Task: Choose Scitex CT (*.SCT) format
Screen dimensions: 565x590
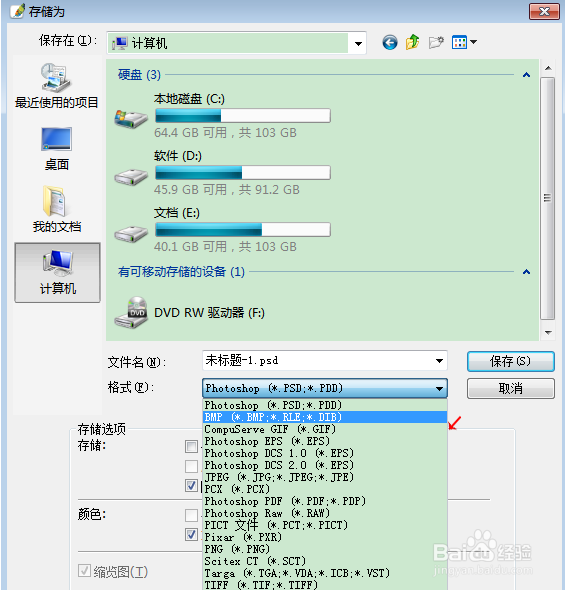Action: tap(325, 561)
